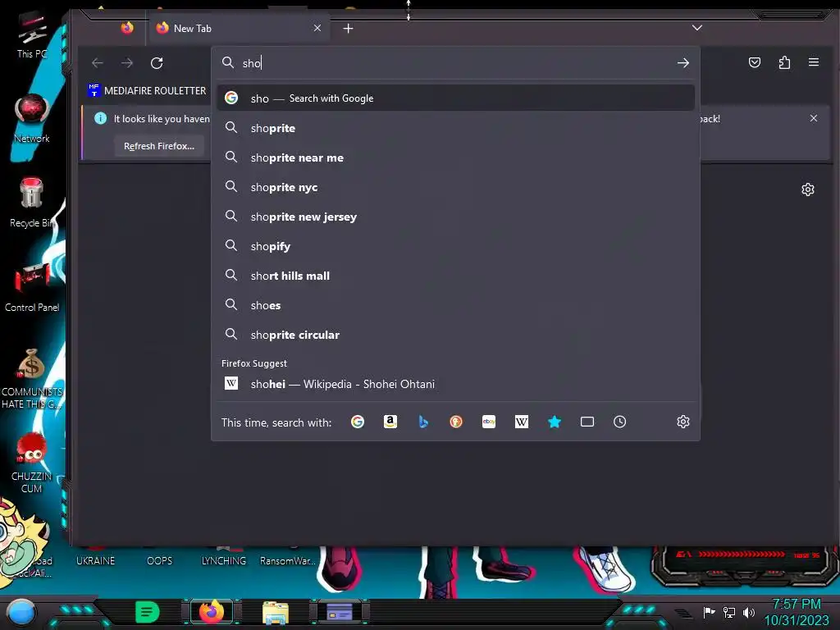The image size is (840, 630).
Task: Open Wikipedia Shohei Ohtani suggestion
Action: click(x=456, y=384)
